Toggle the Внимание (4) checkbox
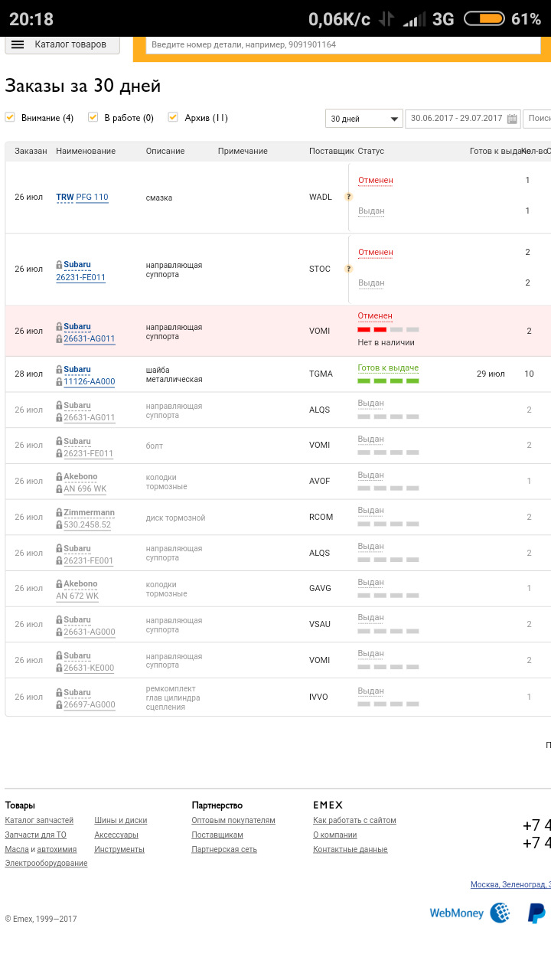 pyautogui.click(x=10, y=117)
